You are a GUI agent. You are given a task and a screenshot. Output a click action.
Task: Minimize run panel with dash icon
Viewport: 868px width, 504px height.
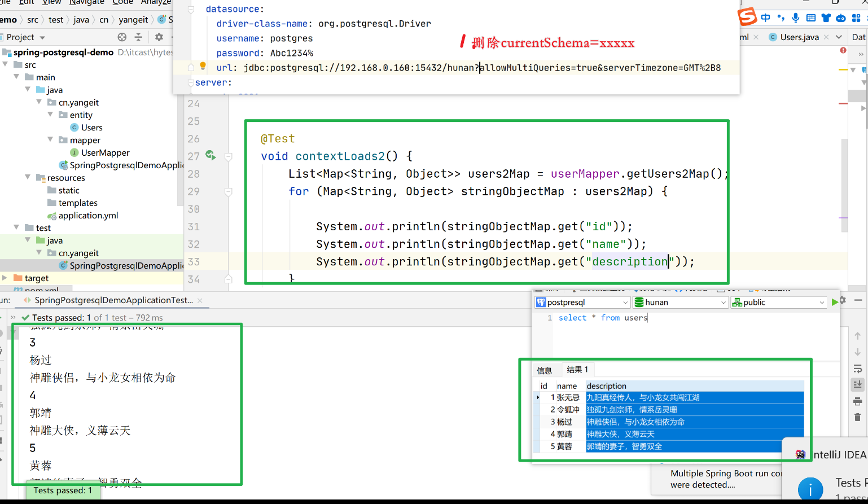(x=858, y=300)
